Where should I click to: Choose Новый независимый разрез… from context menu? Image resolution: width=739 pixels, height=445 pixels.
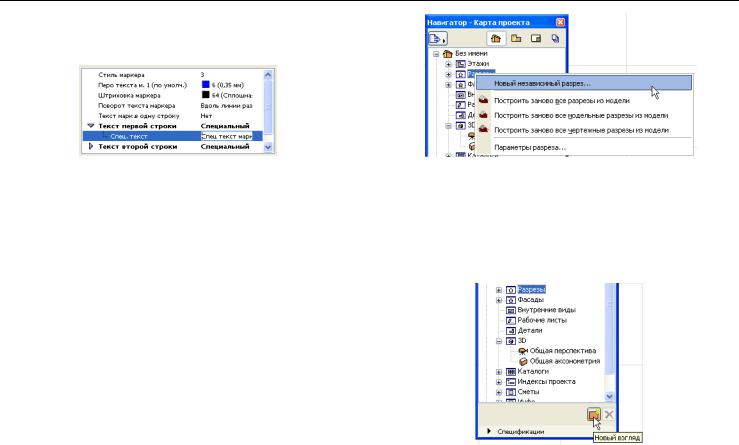[x=583, y=83]
